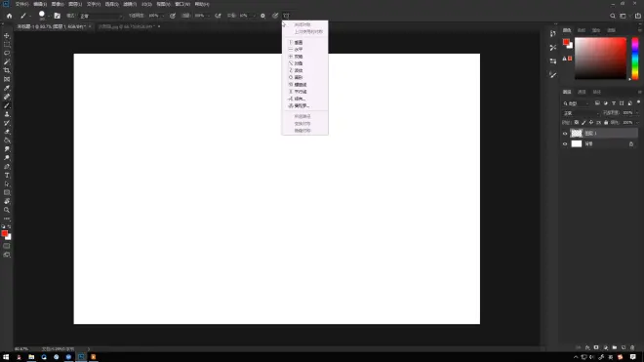Click the delete layer trash icon
This screenshot has width=644, height=362.
(x=632, y=347)
